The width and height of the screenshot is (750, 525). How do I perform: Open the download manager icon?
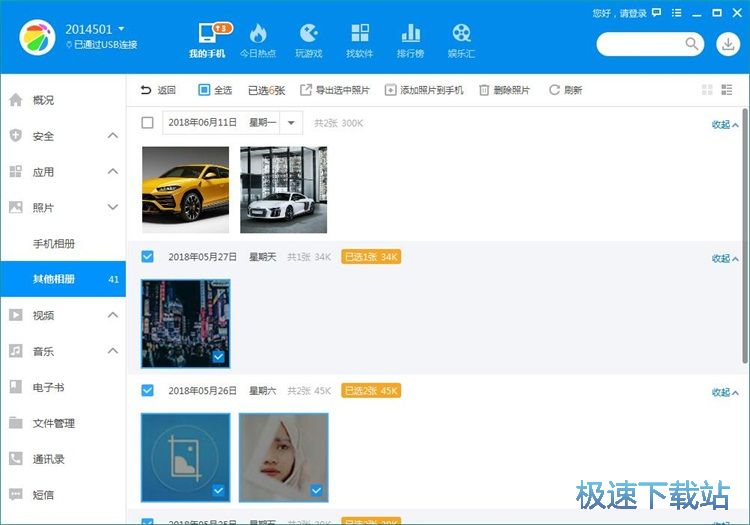click(728, 44)
